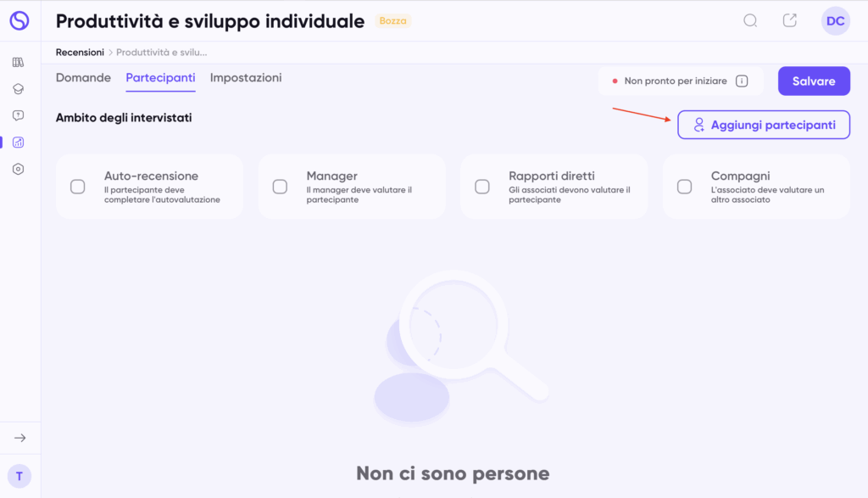
Task: Enable the Auto-recensione checkbox
Action: 78,187
